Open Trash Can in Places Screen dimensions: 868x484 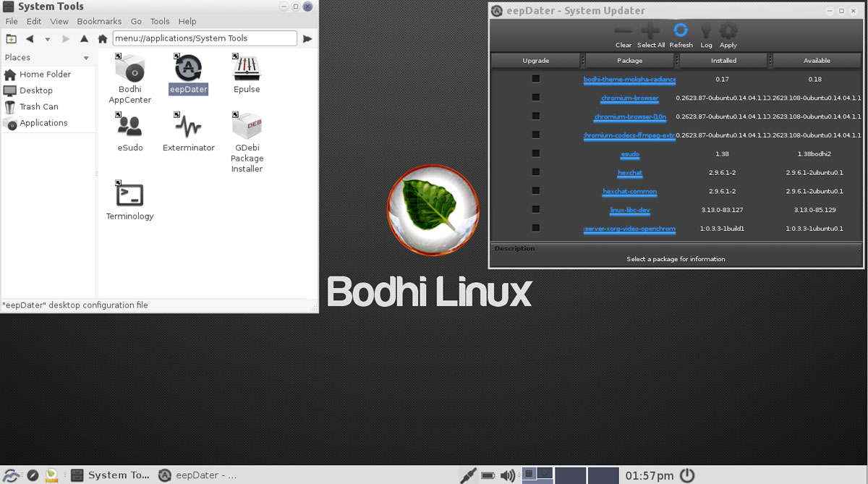click(48, 106)
